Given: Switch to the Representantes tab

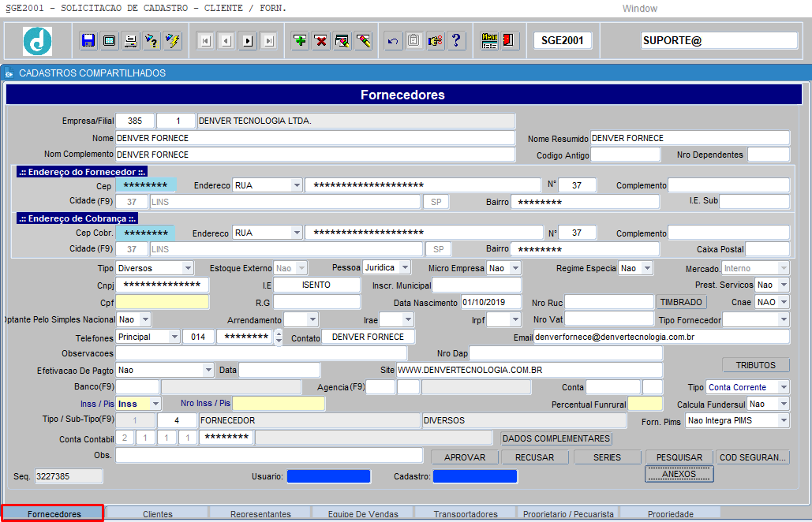Looking at the screenshot, I should pos(260,514).
